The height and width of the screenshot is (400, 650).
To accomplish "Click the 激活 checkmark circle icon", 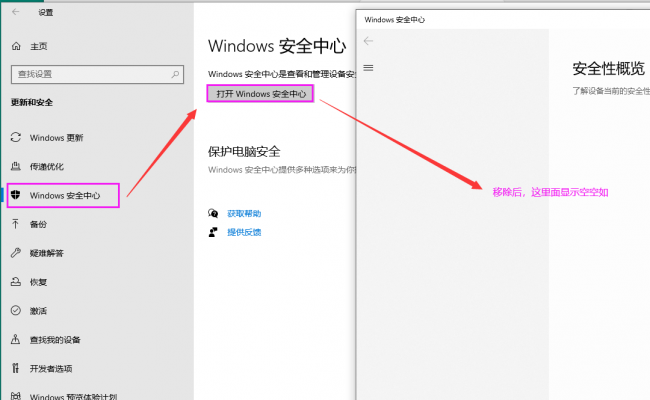I will click(x=16, y=310).
